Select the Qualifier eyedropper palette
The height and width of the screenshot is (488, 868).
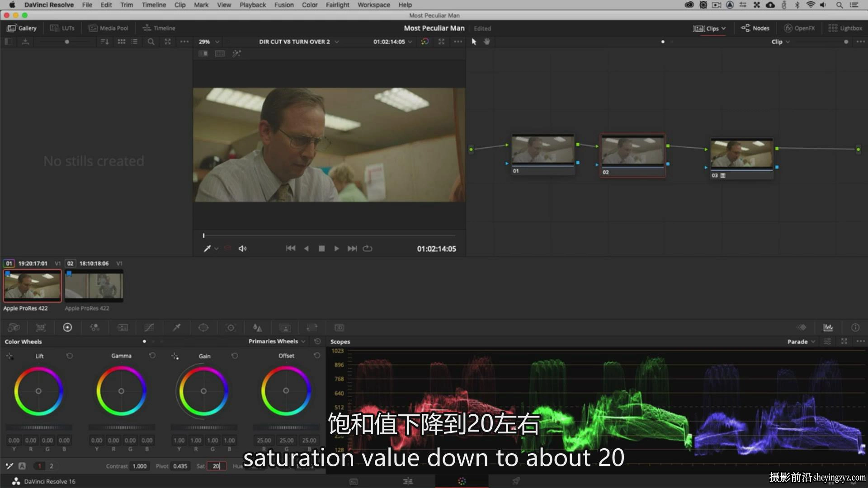(176, 328)
